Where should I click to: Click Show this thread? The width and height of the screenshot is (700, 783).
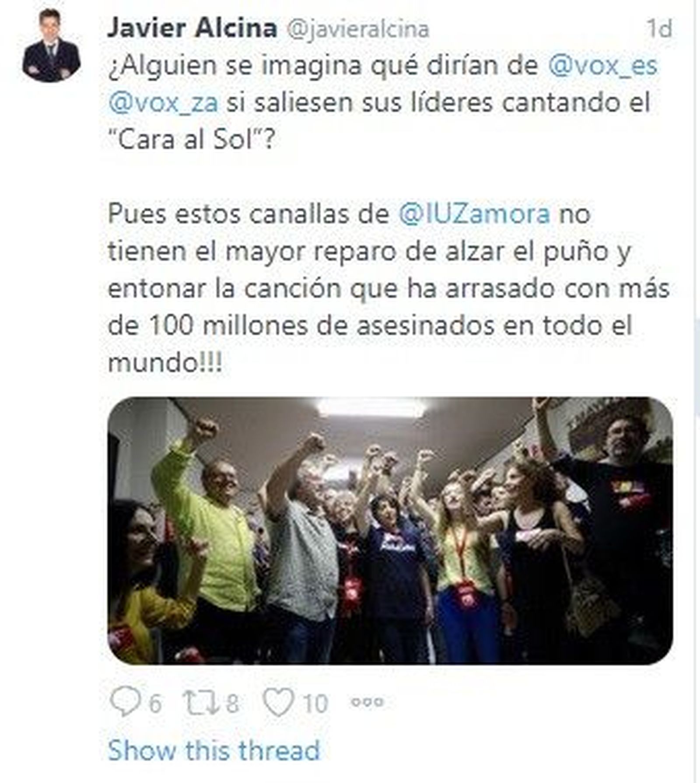pyautogui.click(x=214, y=750)
